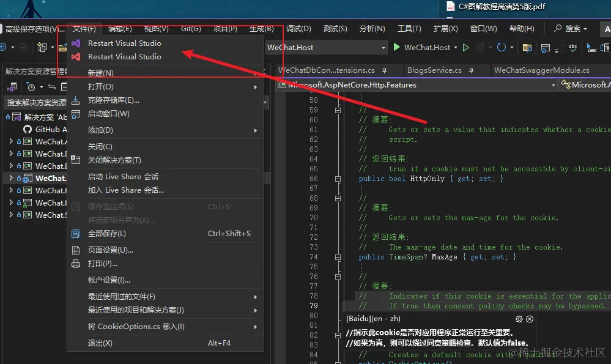This screenshot has height=364, width=611.
Task: Click the navigate backward arrow icon
Action: click(4, 48)
